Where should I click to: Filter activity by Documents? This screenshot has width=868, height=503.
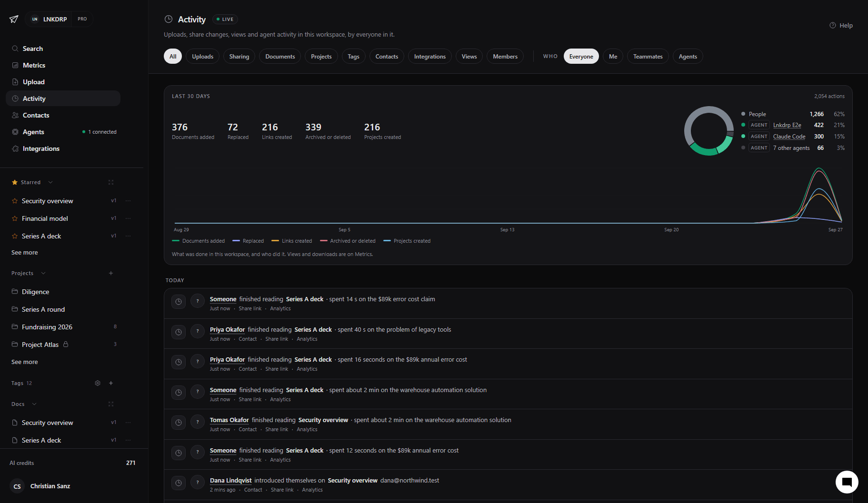pos(280,56)
